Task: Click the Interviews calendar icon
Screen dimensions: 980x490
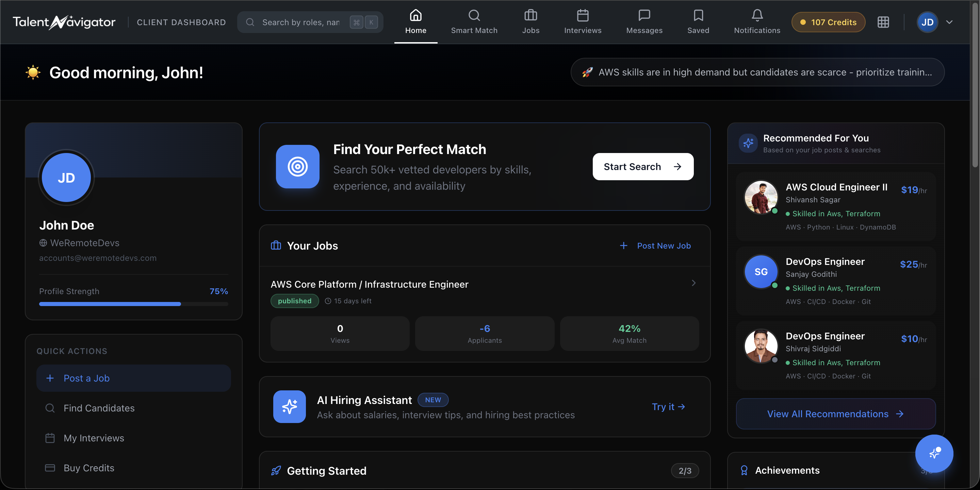Action: click(583, 16)
